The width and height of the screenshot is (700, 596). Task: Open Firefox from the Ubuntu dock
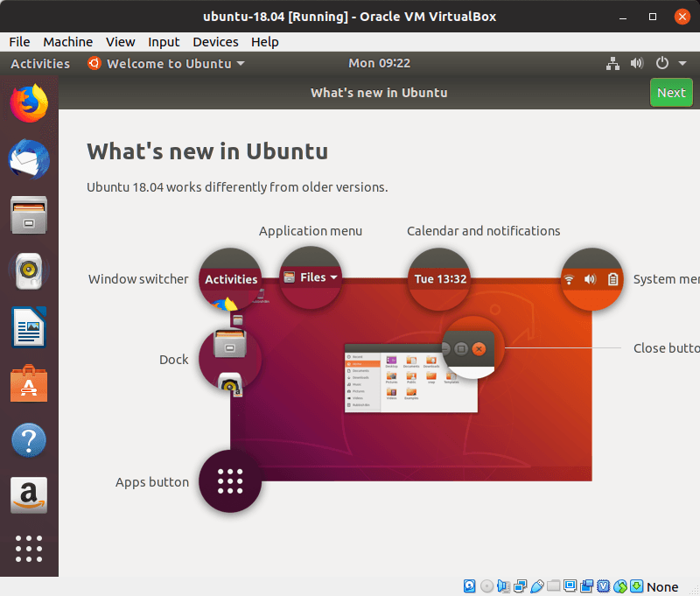[x=29, y=103]
